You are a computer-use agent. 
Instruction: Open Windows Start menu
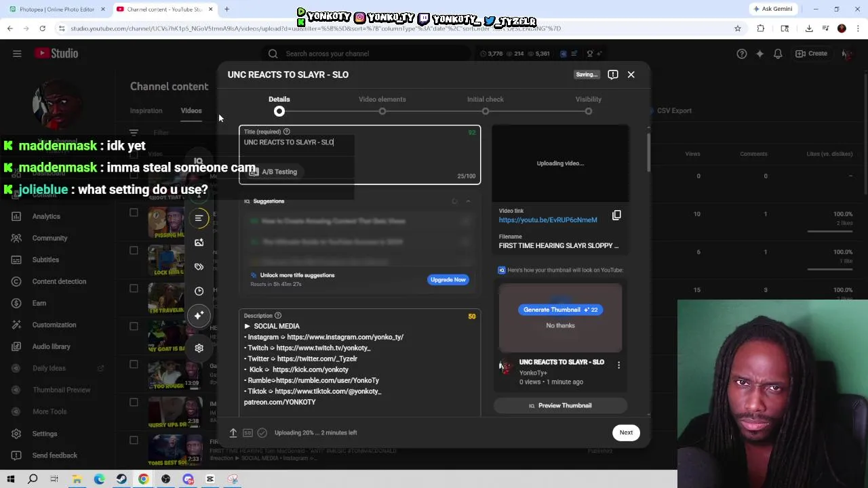11,479
